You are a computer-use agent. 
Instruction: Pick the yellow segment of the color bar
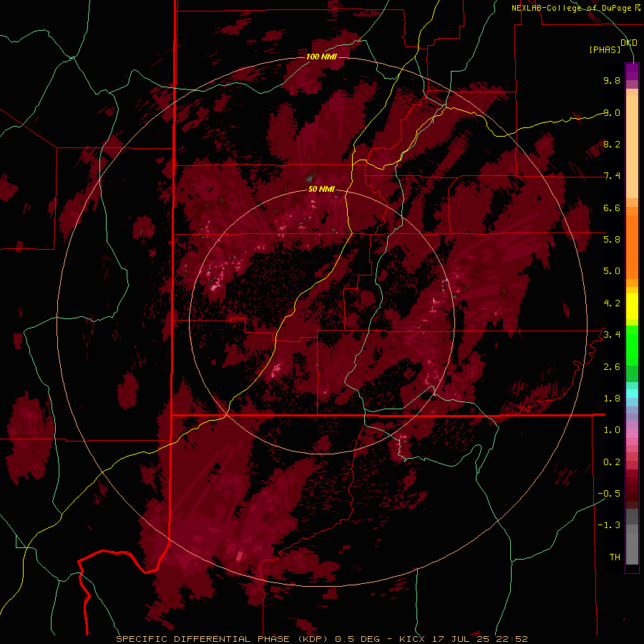coord(632,306)
